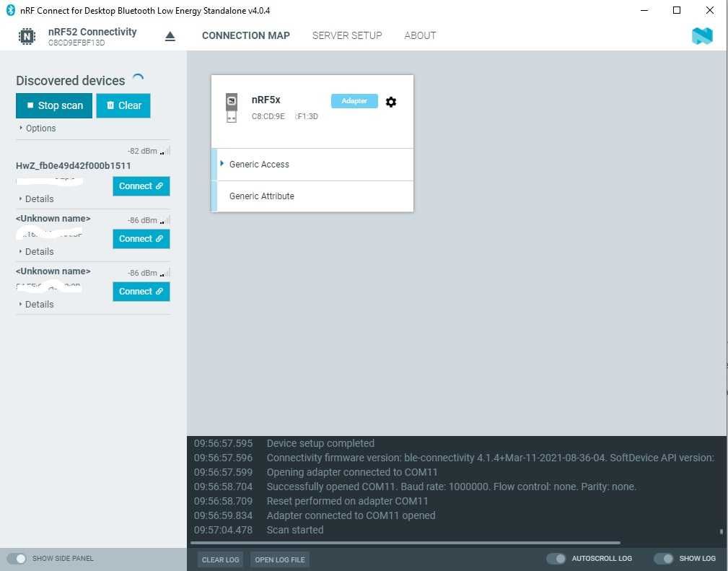Click the Clear Log button
The image size is (728, 571).
(220, 559)
